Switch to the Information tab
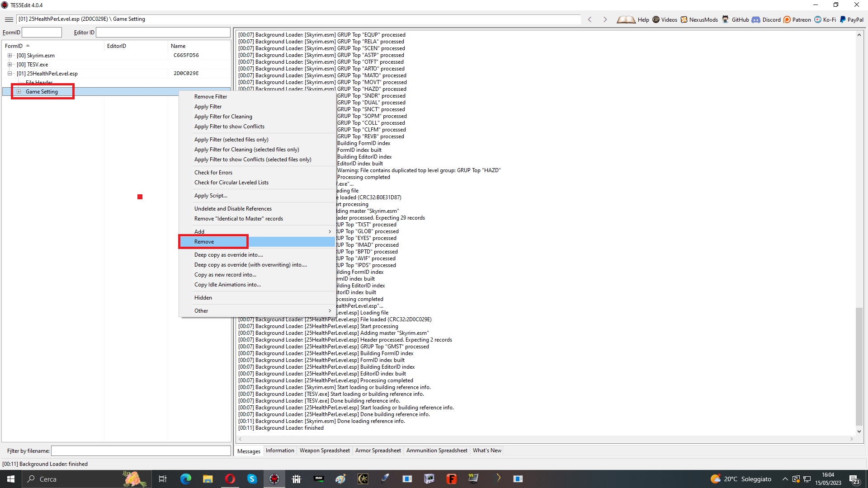The height and width of the screenshot is (488, 868). point(280,451)
